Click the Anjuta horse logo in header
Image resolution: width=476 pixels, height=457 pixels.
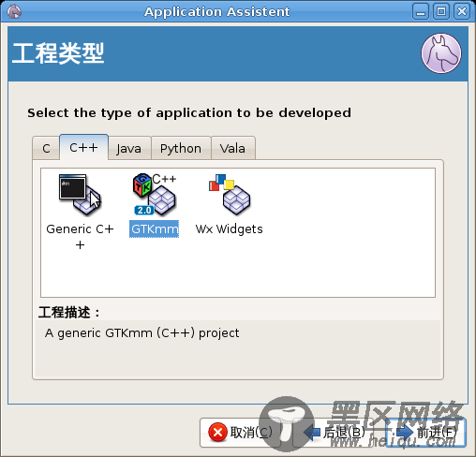click(441, 53)
